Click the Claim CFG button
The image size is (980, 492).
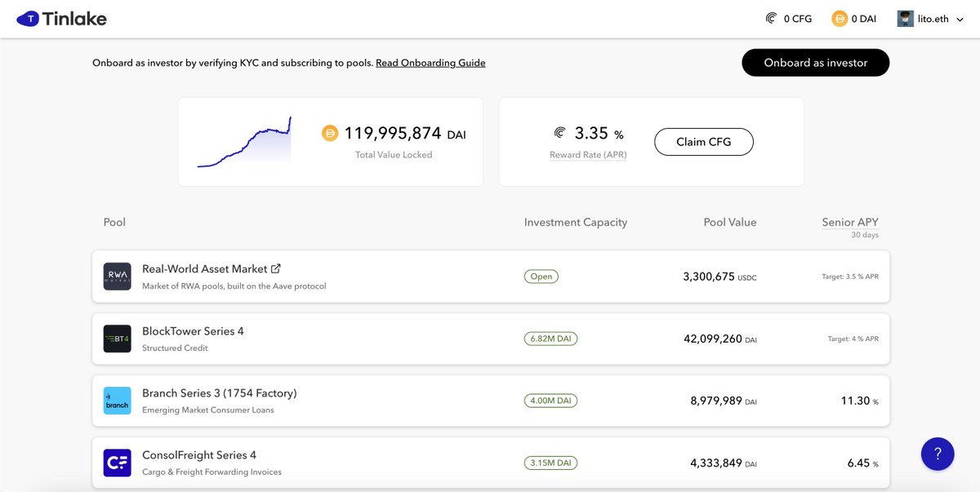point(703,142)
